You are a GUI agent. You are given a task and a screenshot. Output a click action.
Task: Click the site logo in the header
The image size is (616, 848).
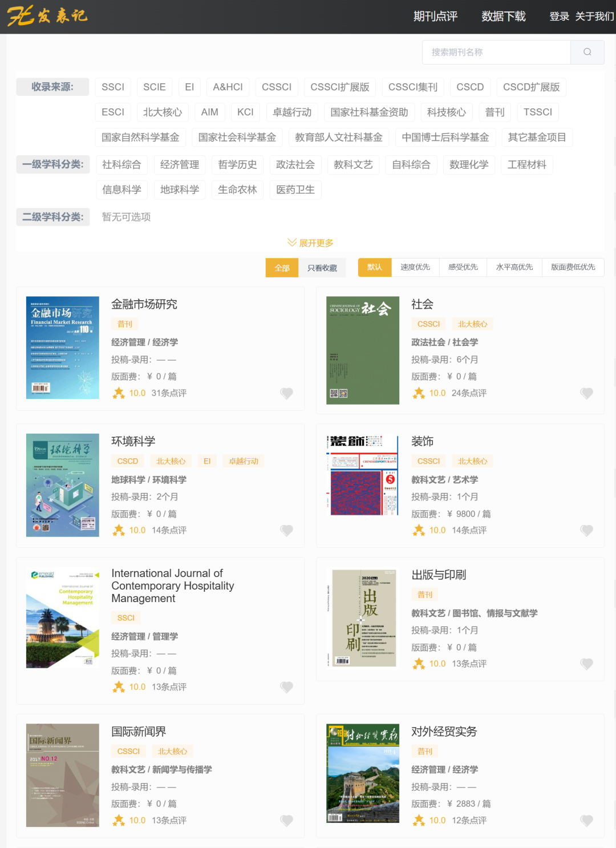coord(47,16)
